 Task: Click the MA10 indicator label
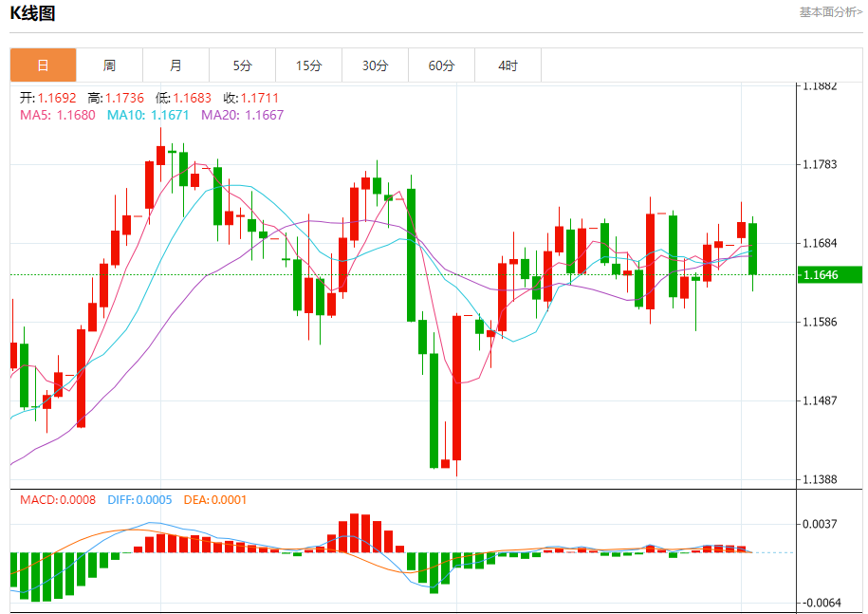point(147,115)
